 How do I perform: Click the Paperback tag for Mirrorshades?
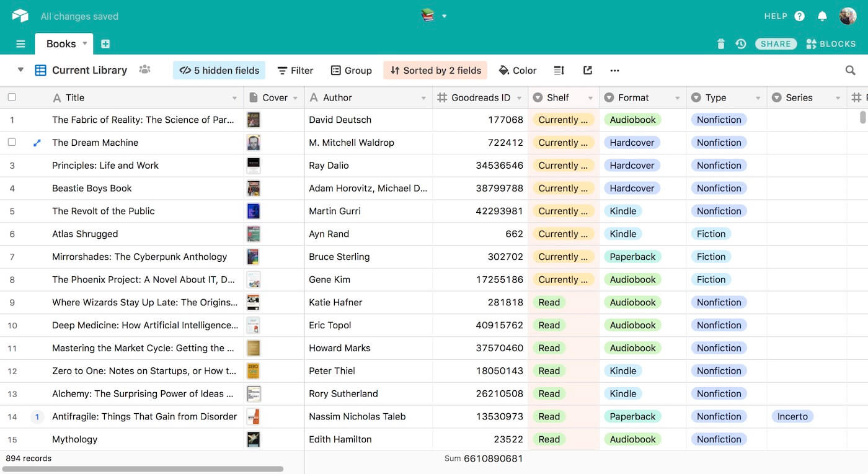click(632, 257)
